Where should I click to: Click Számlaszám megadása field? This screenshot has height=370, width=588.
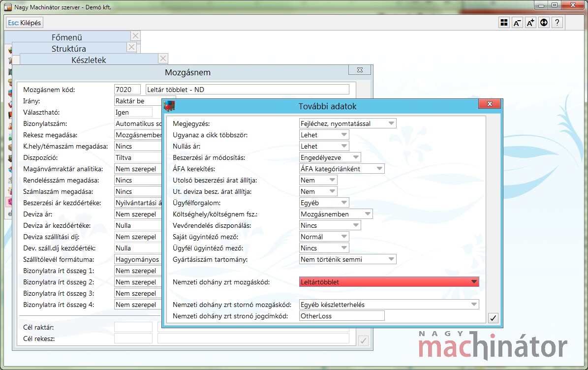coord(138,191)
